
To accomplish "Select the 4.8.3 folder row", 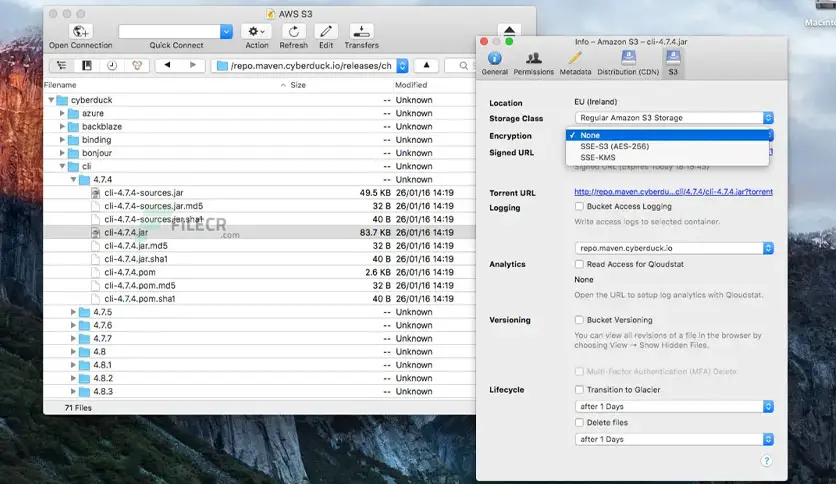I will 259,391.
